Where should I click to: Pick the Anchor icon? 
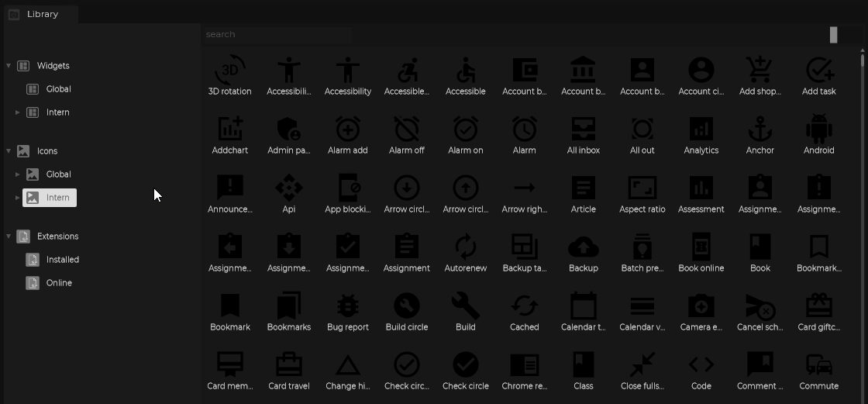point(759,130)
